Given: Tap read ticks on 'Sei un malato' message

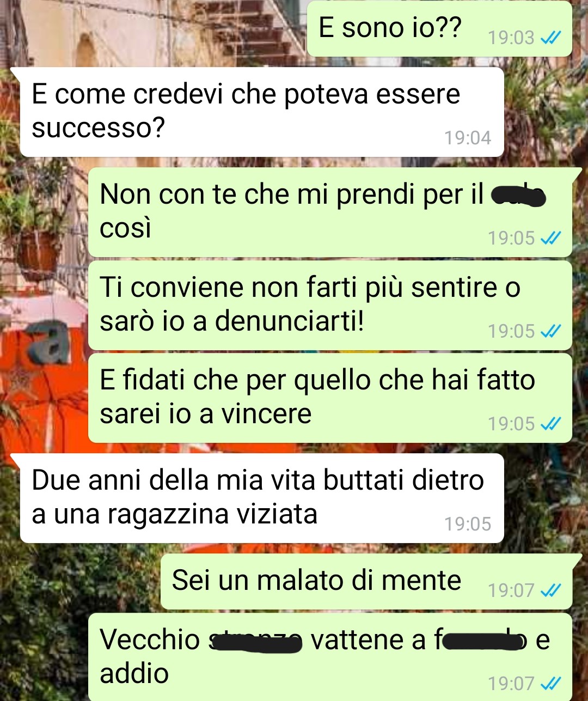Looking at the screenshot, I should pos(550,590).
